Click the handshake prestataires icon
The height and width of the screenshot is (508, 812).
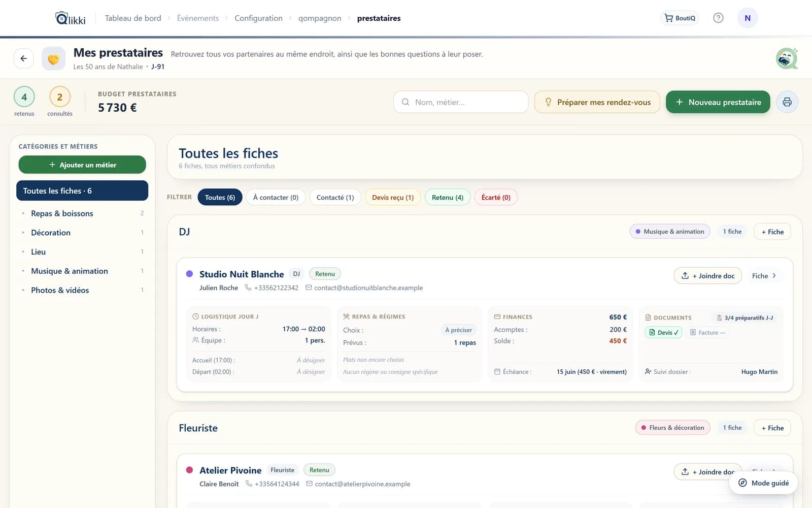click(x=53, y=59)
